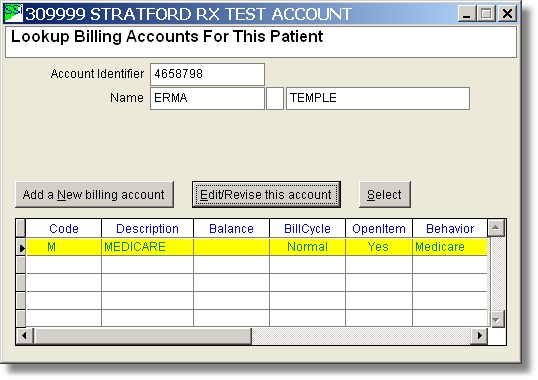
Task: Click the grid's vertical scroll up arrow
Action: (x=496, y=228)
